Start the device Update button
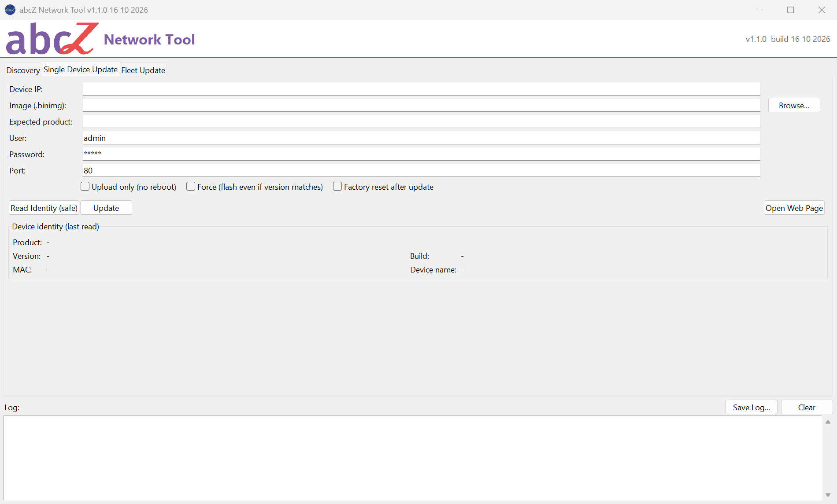Image resolution: width=837 pixels, height=504 pixels. 106,208
